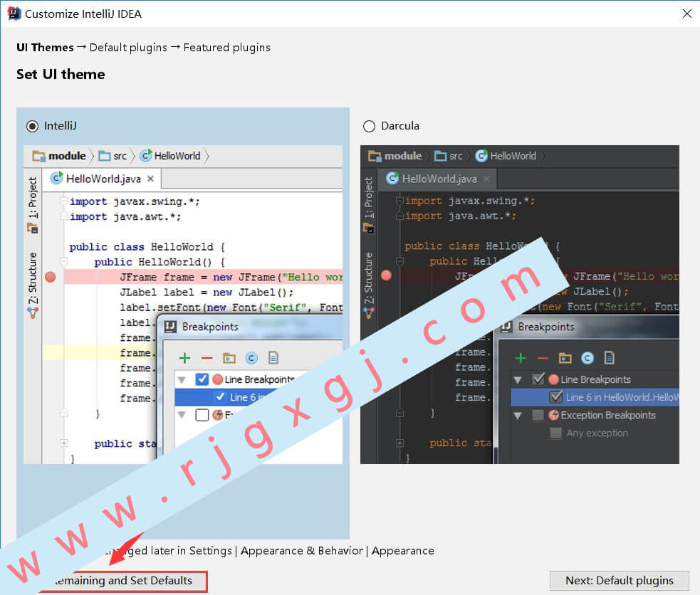Select the IntelliJ theme radio button
The image size is (700, 595).
pyautogui.click(x=32, y=126)
